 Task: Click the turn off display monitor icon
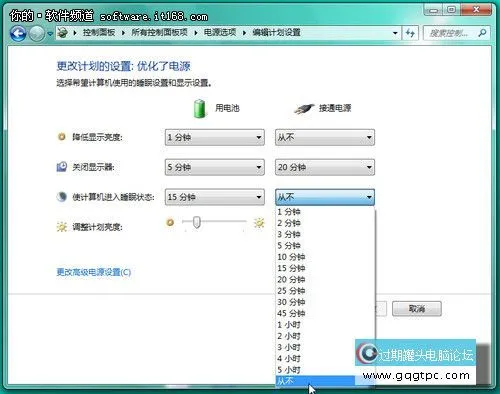[x=62, y=167]
